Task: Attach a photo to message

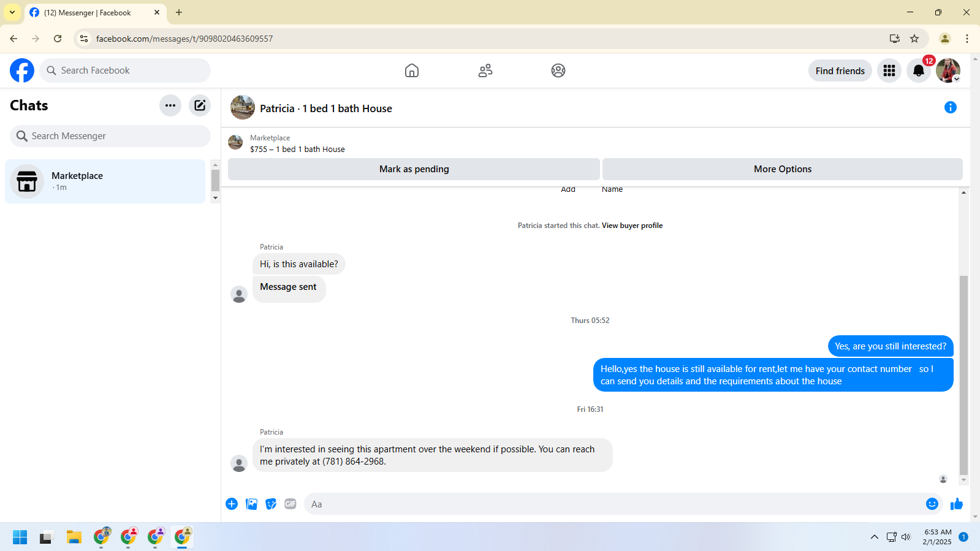Action: click(251, 504)
